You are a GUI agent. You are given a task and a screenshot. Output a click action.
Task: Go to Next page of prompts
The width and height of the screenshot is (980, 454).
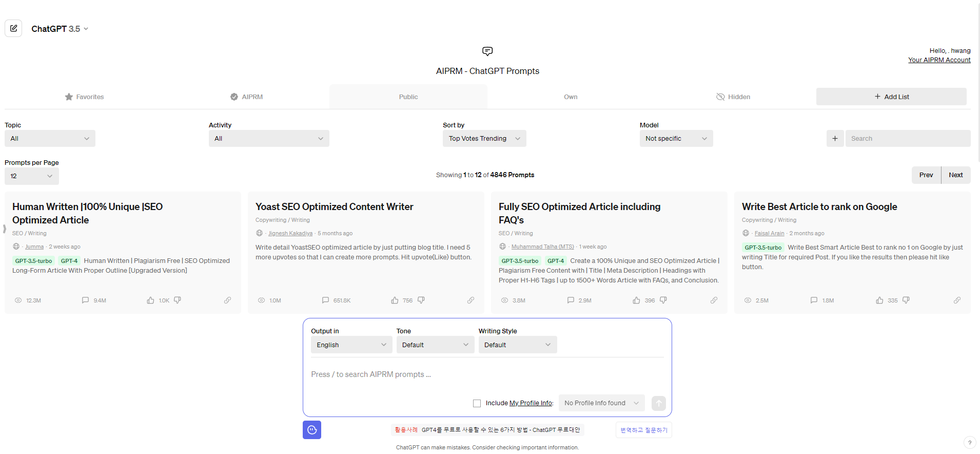(955, 175)
